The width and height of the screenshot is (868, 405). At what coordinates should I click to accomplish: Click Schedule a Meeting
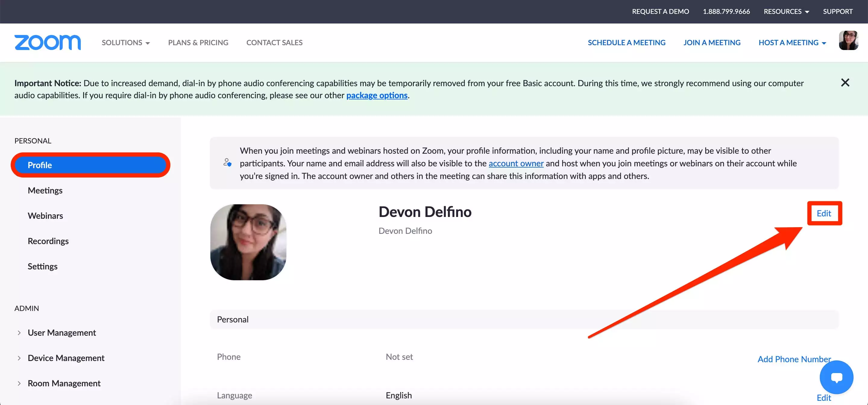click(626, 43)
